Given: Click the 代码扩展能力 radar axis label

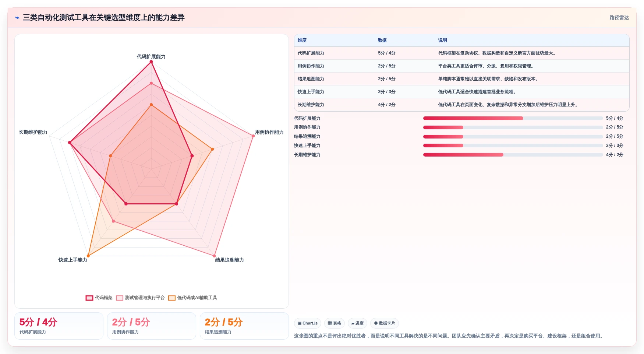Looking at the screenshot, I should pos(151,57).
